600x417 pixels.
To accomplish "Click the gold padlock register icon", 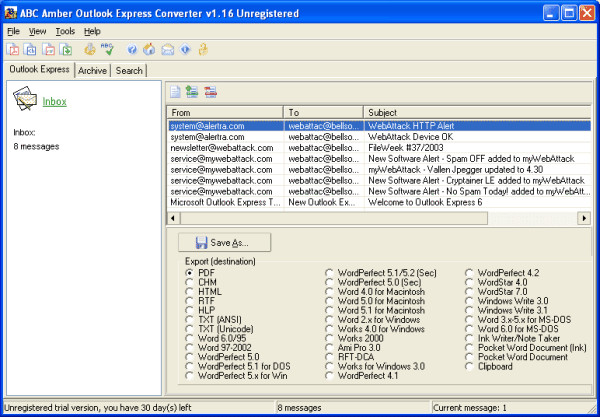I will [x=203, y=49].
